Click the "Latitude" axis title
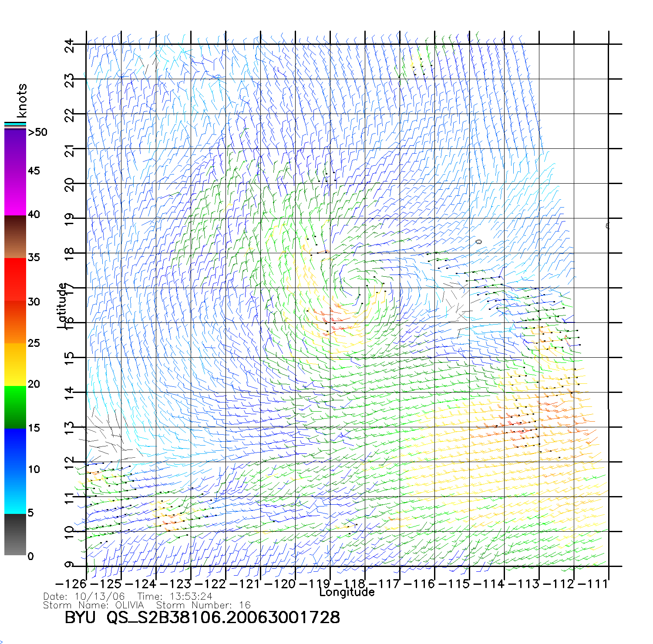The image size is (653, 644). 62,305
